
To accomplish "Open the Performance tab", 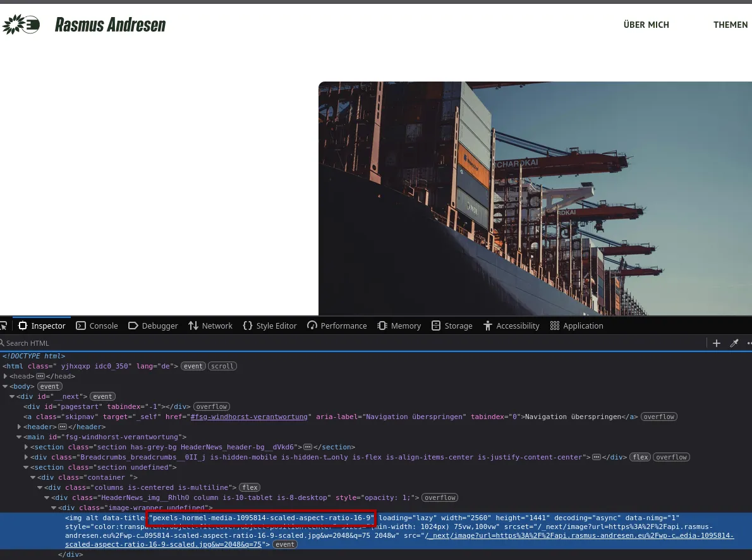I will tap(337, 326).
